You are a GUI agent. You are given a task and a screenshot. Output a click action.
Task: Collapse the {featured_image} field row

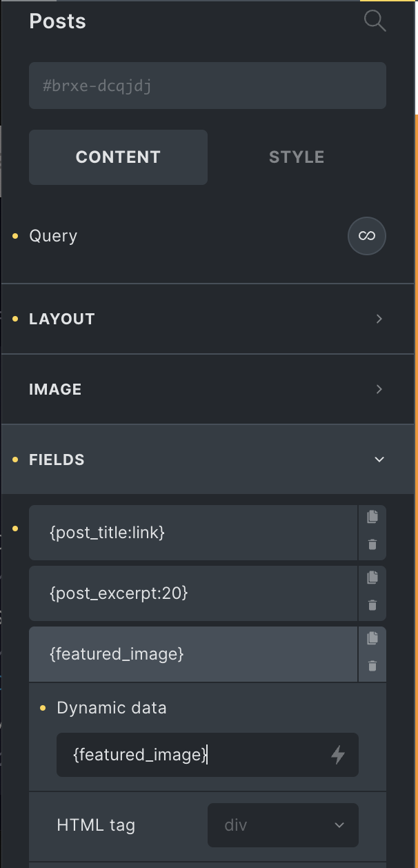tap(193, 654)
